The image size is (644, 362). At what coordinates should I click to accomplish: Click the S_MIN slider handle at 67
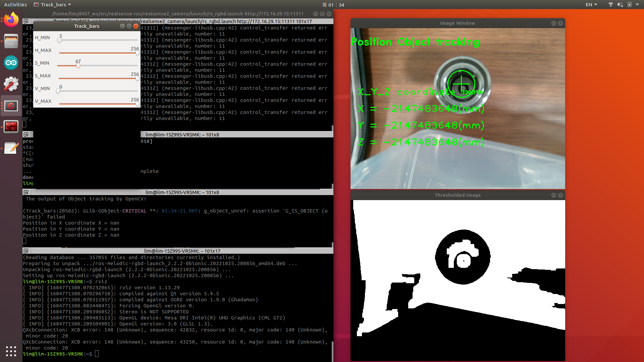coord(78,66)
